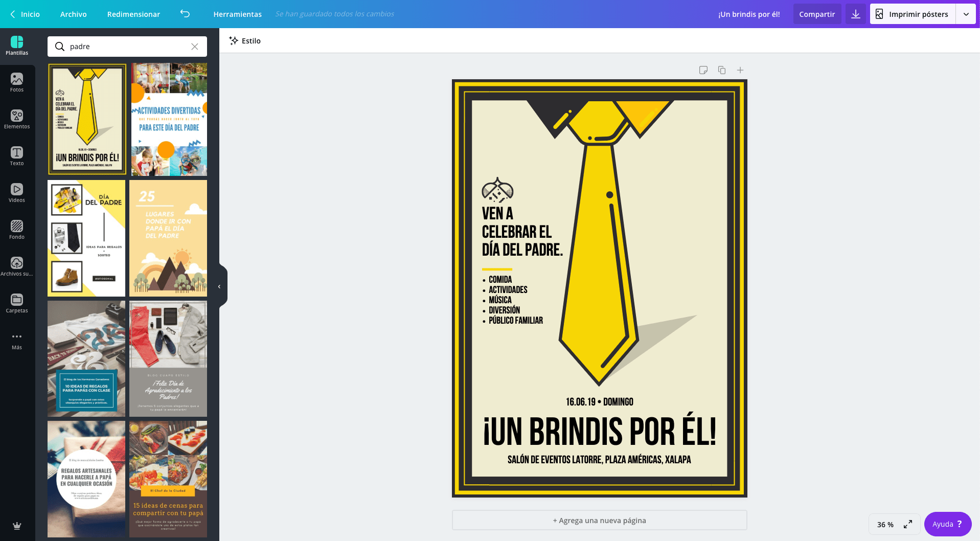
Task: Select the yellow tie brindis template
Action: (x=87, y=119)
